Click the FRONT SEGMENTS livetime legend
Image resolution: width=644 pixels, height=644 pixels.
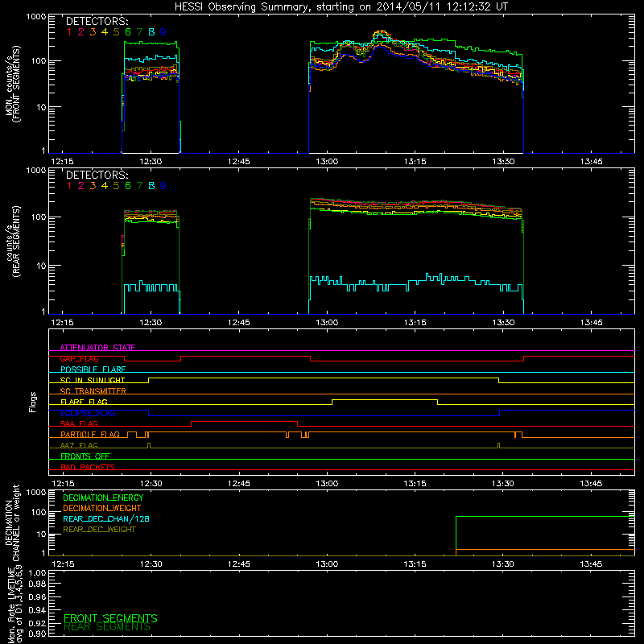coord(110,618)
